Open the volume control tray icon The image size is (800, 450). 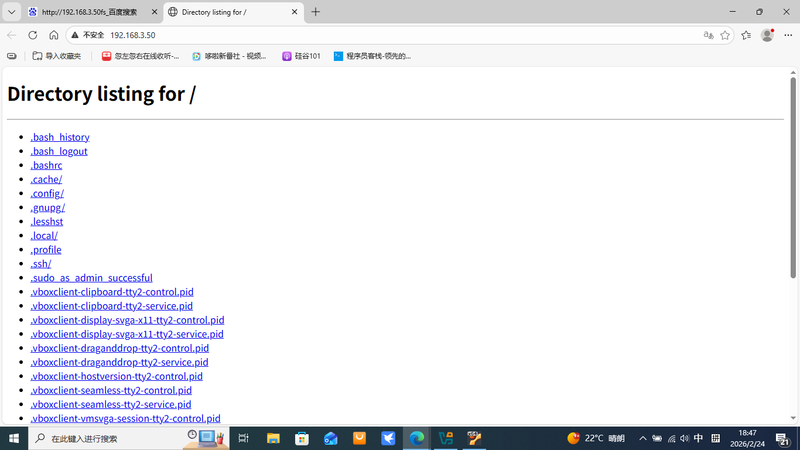point(685,438)
